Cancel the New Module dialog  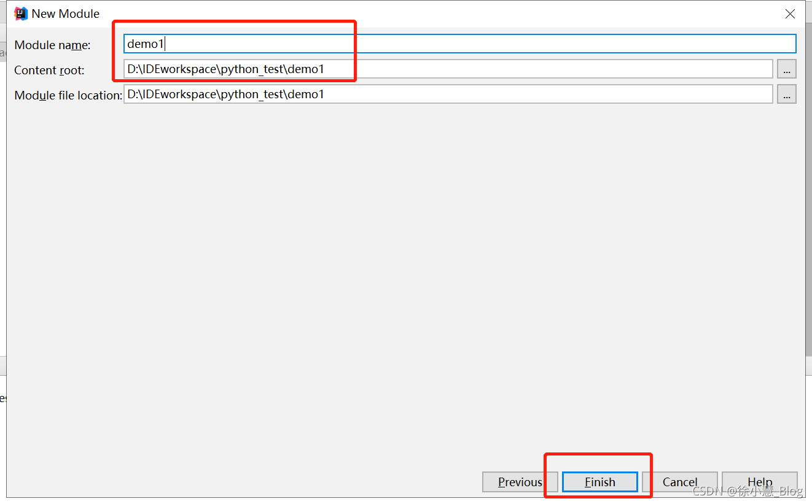pyautogui.click(x=680, y=482)
